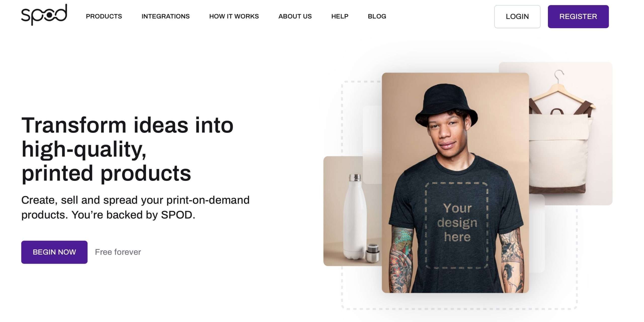Go to the Integrations page

(166, 16)
